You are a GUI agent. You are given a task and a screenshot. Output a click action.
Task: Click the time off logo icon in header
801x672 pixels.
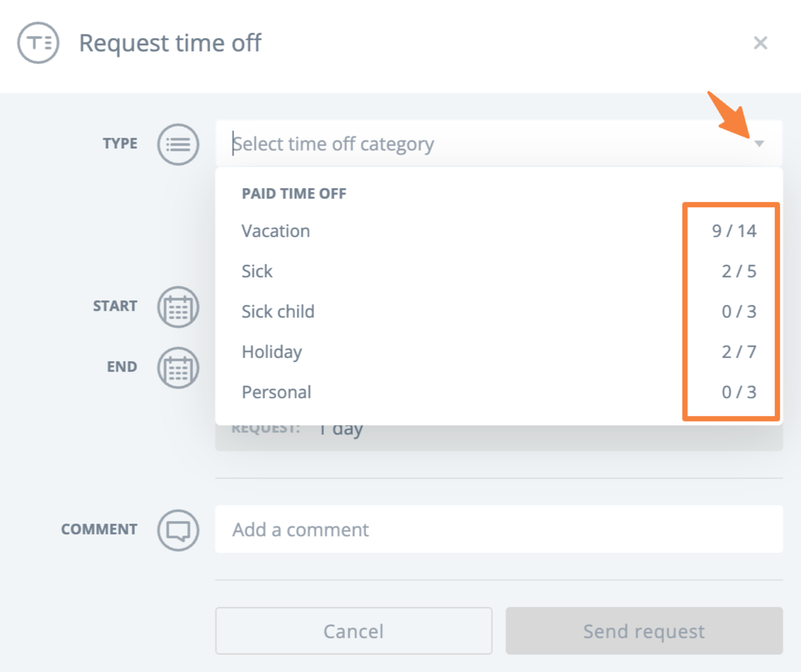[x=38, y=43]
